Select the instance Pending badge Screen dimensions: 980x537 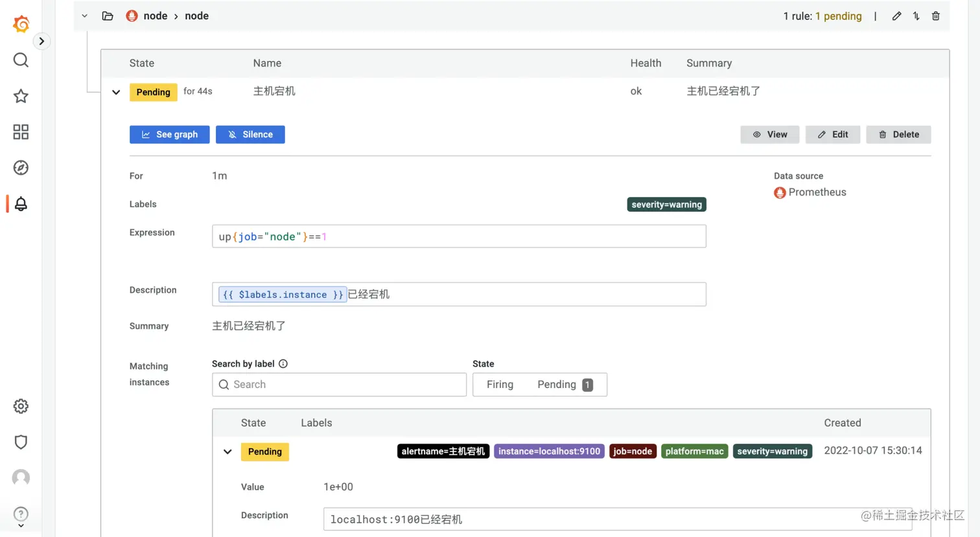pos(265,451)
